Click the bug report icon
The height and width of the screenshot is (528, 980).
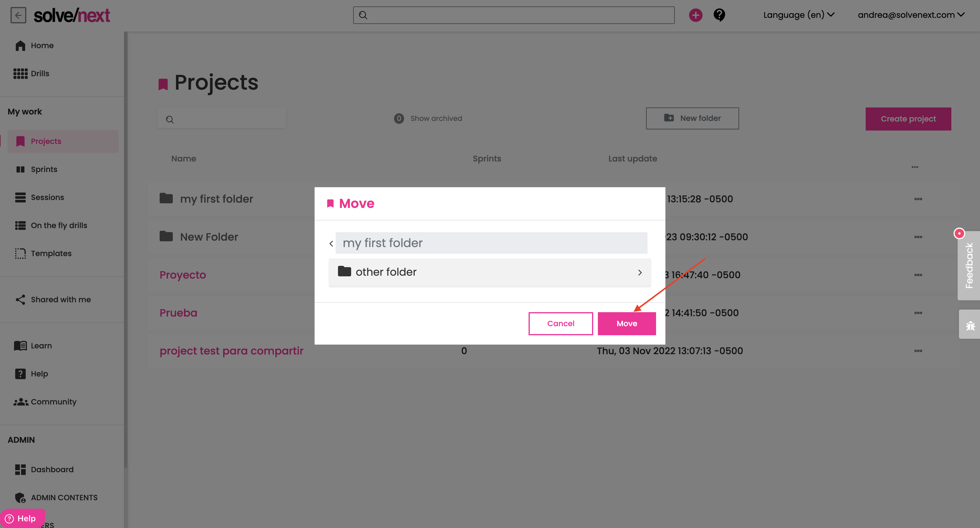970,325
